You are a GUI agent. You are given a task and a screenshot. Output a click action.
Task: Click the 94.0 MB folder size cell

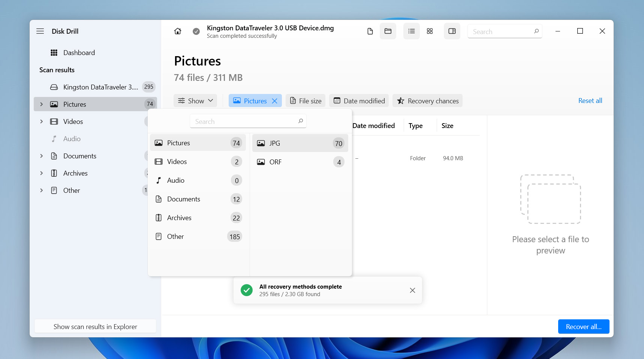(x=453, y=158)
